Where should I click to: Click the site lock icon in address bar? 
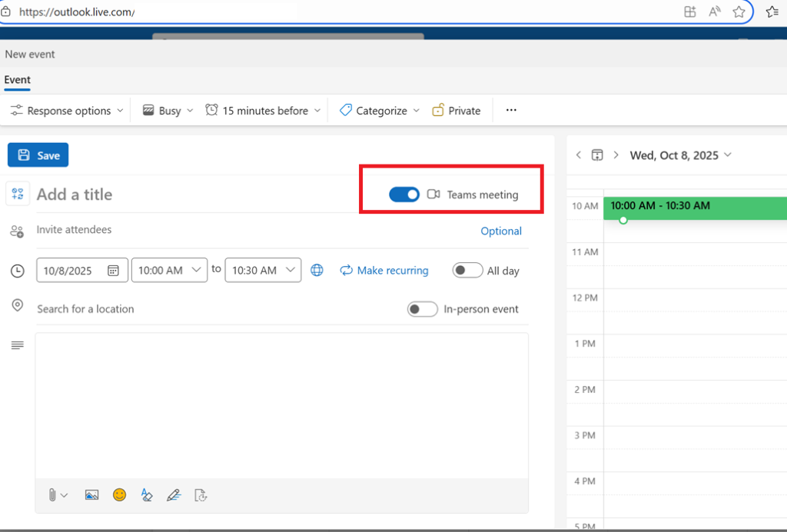click(x=5, y=12)
